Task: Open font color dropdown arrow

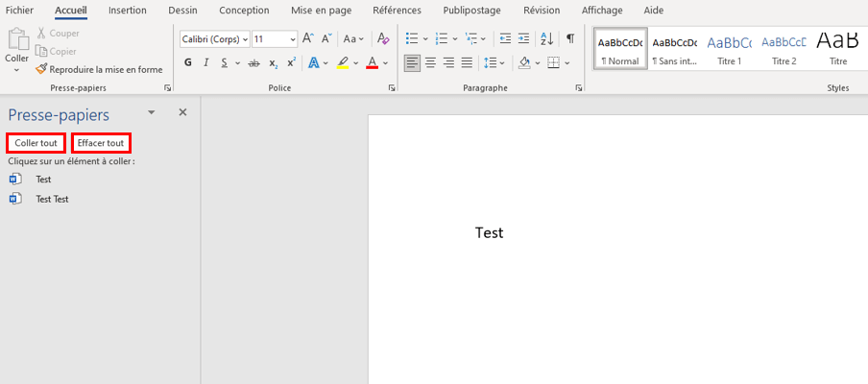Action: click(x=385, y=63)
